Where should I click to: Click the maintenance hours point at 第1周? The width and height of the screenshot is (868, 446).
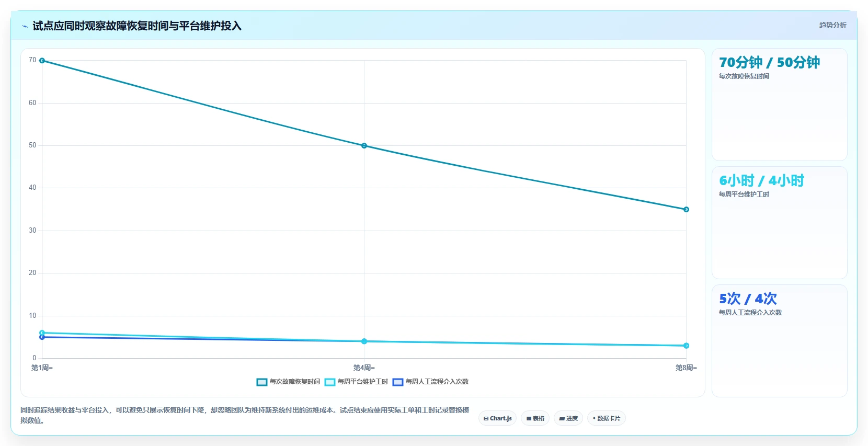pyautogui.click(x=42, y=333)
